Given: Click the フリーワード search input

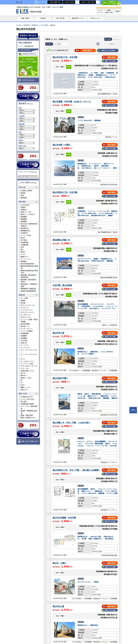Looking at the screenshot, I should [28, 177].
